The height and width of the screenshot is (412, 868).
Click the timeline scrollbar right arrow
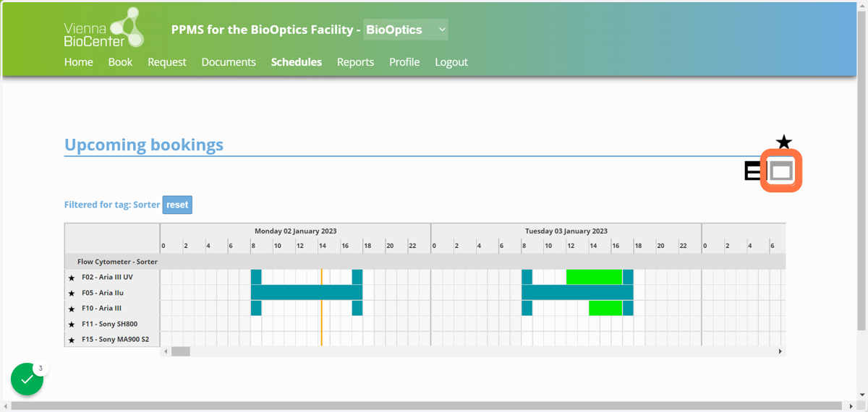tap(780, 351)
